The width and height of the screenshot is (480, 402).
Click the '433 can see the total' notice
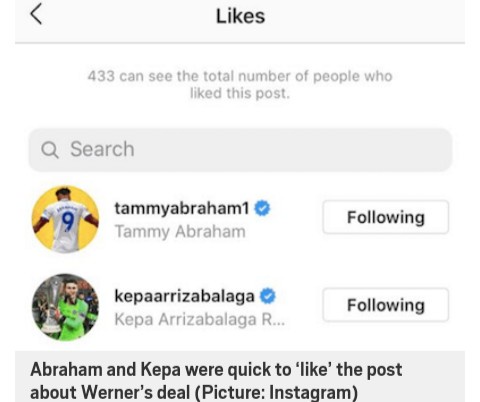coord(240,85)
